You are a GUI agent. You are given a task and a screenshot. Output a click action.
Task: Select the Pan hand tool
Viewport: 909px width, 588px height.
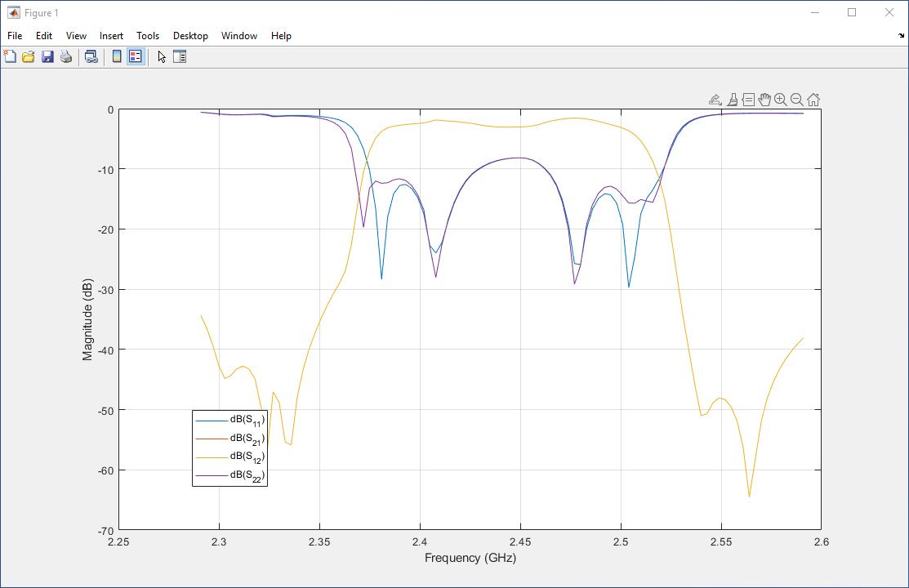(764, 99)
